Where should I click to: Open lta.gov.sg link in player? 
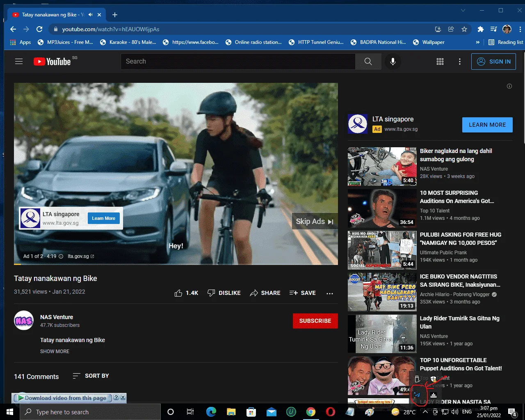click(x=81, y=256)
